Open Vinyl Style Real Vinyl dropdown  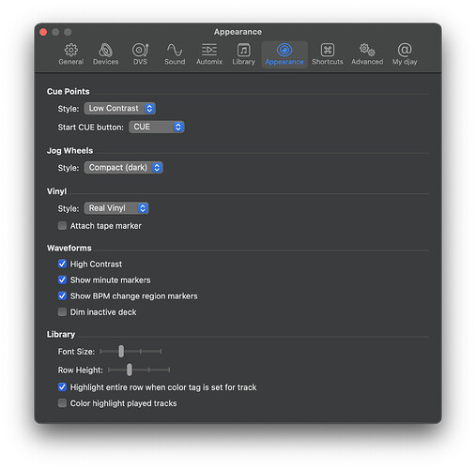click(x=116, y=208)
